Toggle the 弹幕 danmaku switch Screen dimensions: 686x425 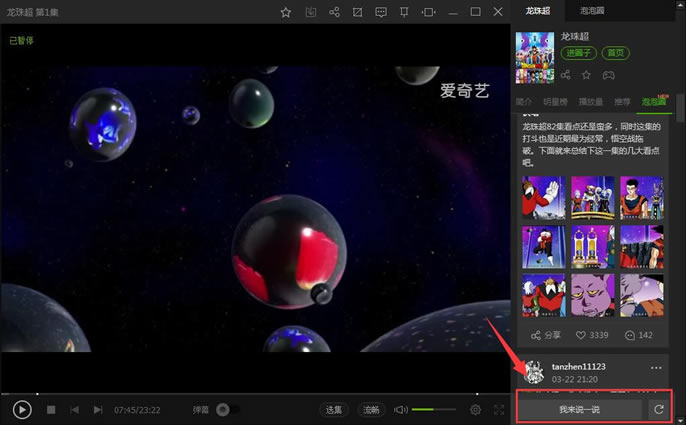[x=228, y=410]
